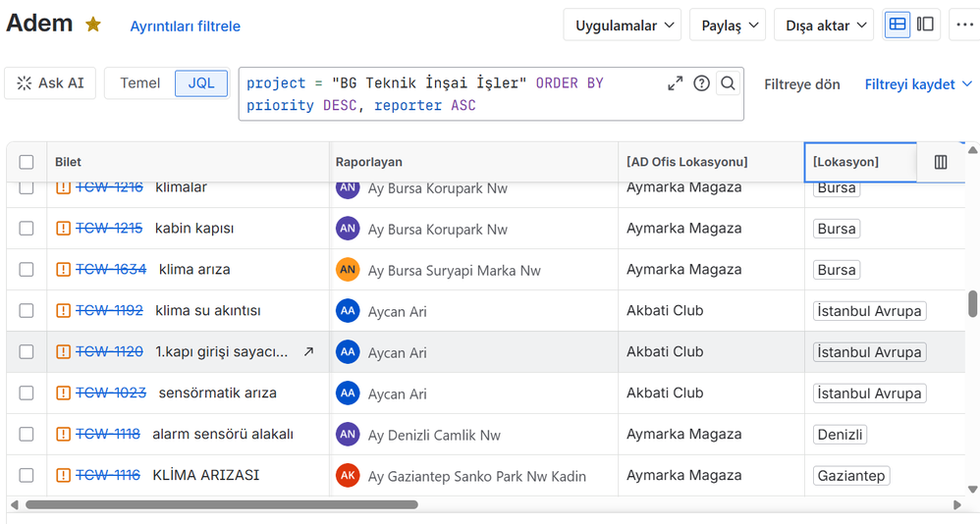Click the Gaziantep location tag
Screen dimensions: 980x524
pos(851,475)
